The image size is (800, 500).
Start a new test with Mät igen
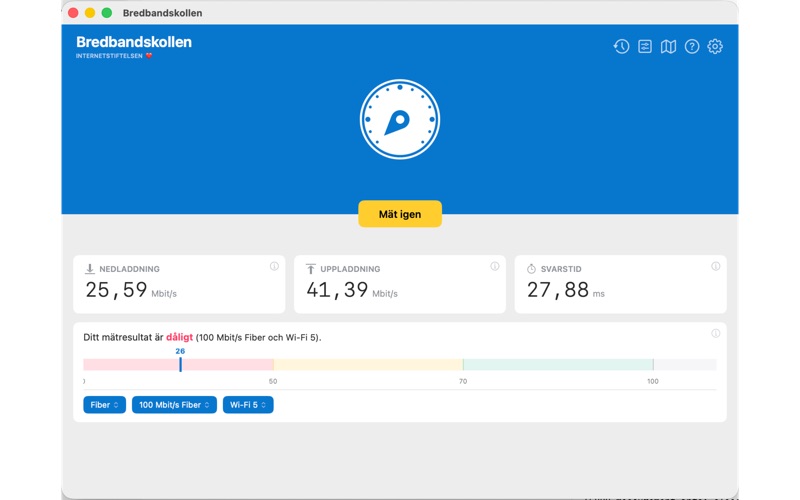(x=400, y=214)
